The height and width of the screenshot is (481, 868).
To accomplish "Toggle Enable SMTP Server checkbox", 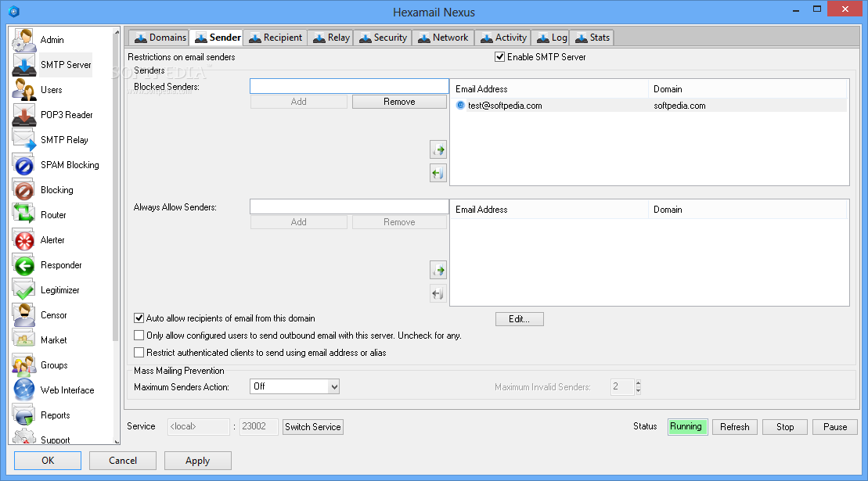I will pyautogui.click(x=500, y=57).
